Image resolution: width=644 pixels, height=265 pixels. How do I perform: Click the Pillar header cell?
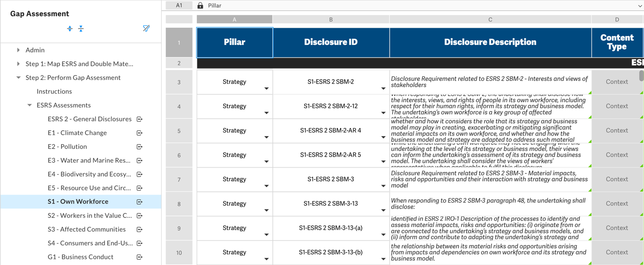235,42
